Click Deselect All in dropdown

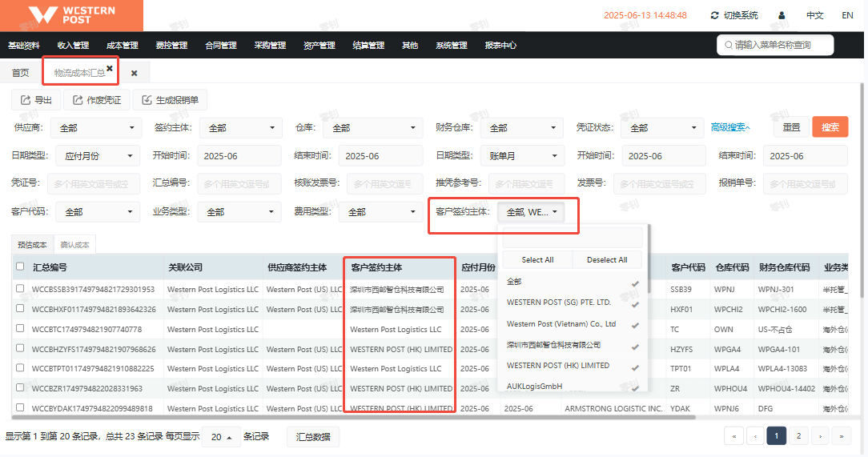pyautogui.click(x=607, y=259)
